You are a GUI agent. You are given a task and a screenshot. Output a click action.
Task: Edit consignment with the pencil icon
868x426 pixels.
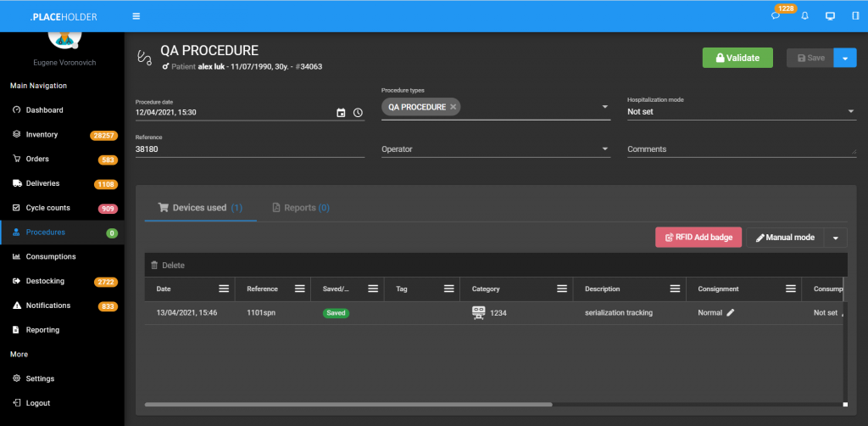(x=731, y=312)
